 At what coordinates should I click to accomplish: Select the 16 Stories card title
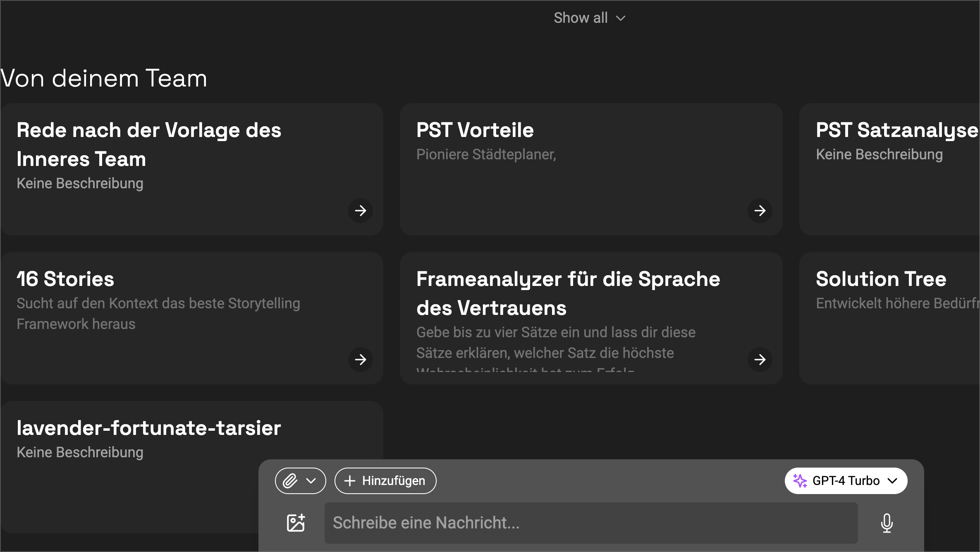pyautogui.click(x=65, y=279)
